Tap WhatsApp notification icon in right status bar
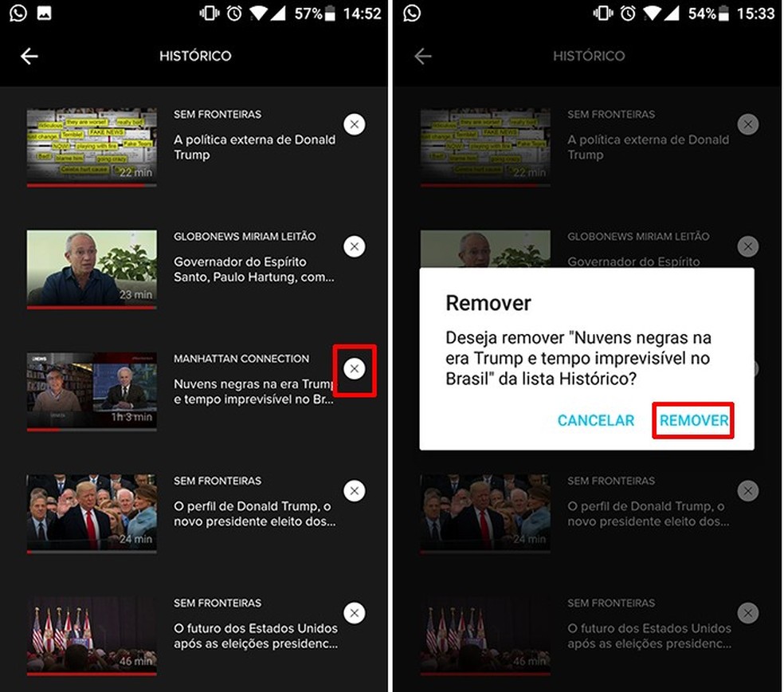Screen dimensions: 784x692 412,13
